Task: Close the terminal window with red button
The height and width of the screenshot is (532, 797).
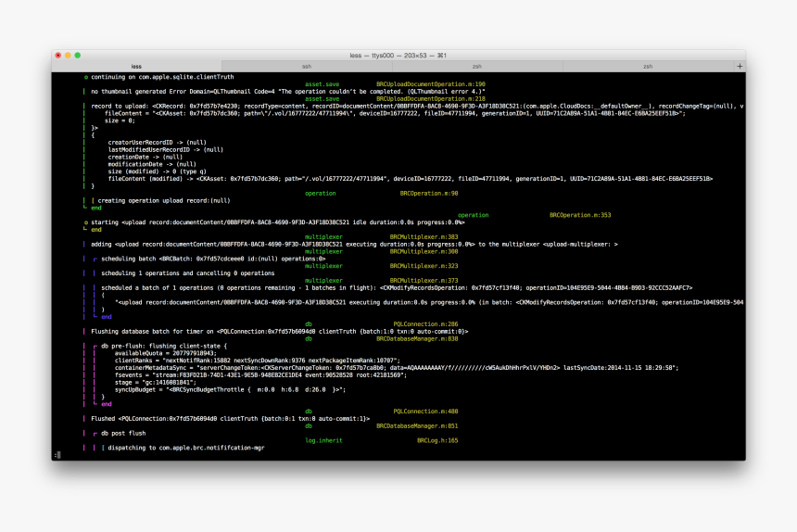Action: point(58,56)
